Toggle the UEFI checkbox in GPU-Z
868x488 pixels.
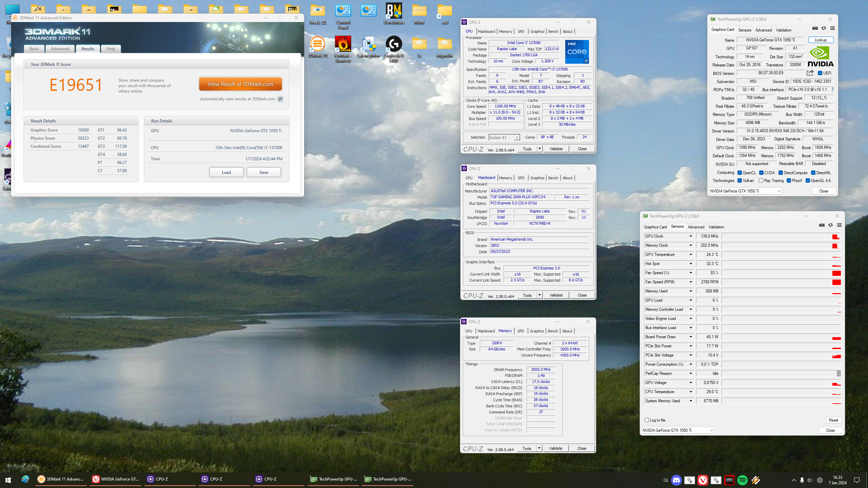point(820,73)
